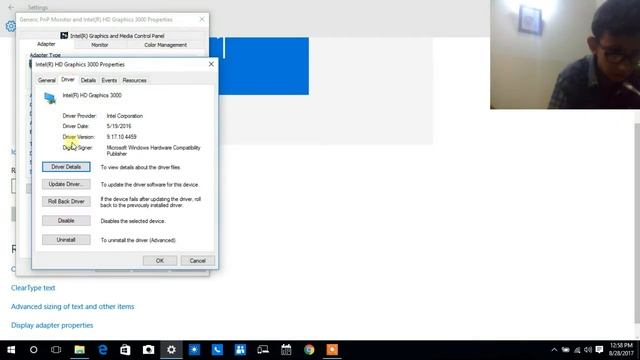
Task: Open File Explorer from the taskbar
Action: (79, 350)
